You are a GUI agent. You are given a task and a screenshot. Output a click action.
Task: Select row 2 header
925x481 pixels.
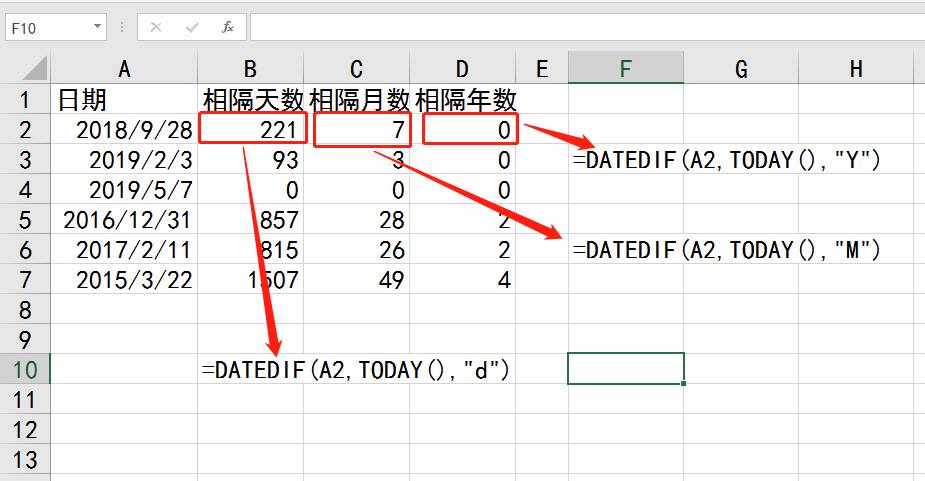pyautogui.click(x=25, y=129)
